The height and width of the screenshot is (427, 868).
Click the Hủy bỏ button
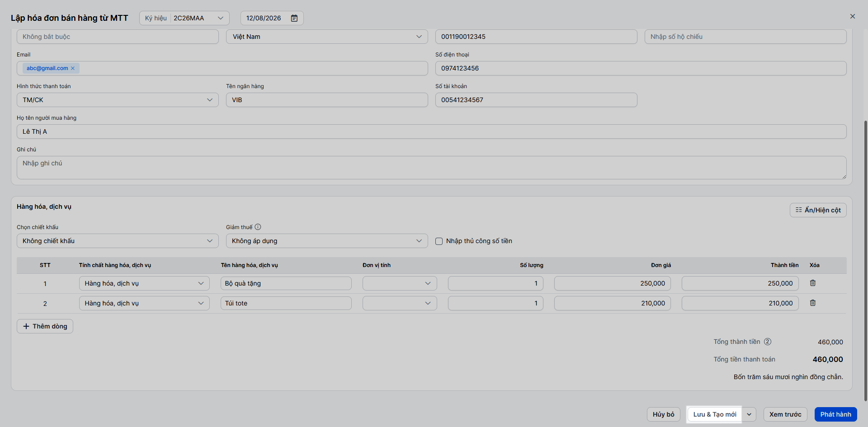(664, 414)
